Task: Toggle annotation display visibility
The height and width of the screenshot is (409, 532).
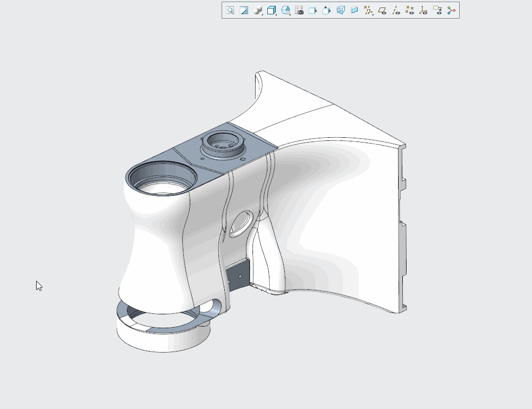Action: click(x=437, y=10)
